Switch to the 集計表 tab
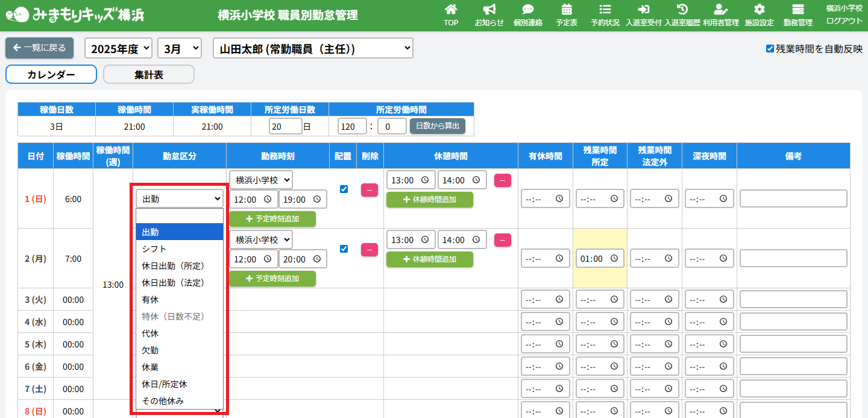 149,75
